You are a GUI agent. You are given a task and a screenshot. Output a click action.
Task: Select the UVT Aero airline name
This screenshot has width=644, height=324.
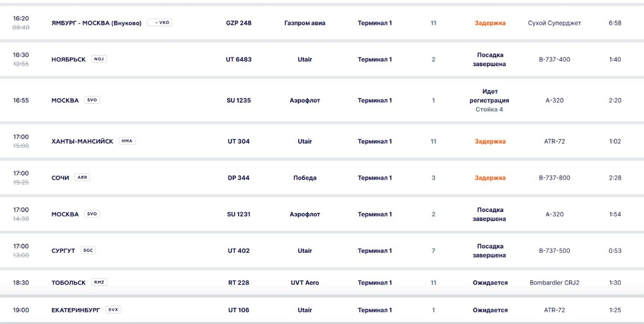(x=304, y=283)
